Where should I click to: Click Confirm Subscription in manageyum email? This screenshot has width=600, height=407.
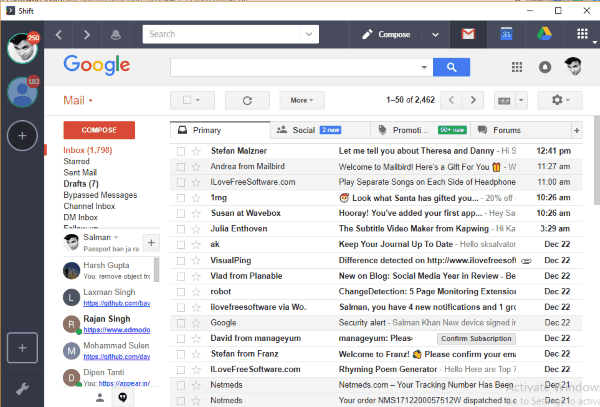point(476,339)
